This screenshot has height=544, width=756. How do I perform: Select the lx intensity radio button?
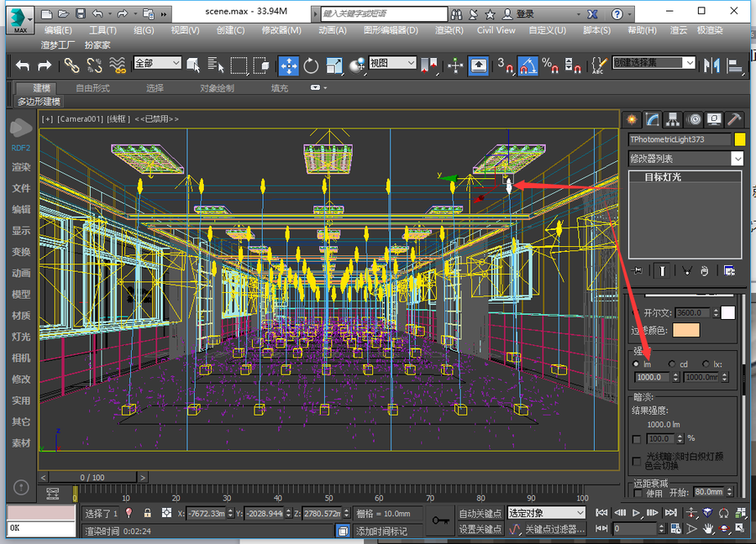(706, 364)
